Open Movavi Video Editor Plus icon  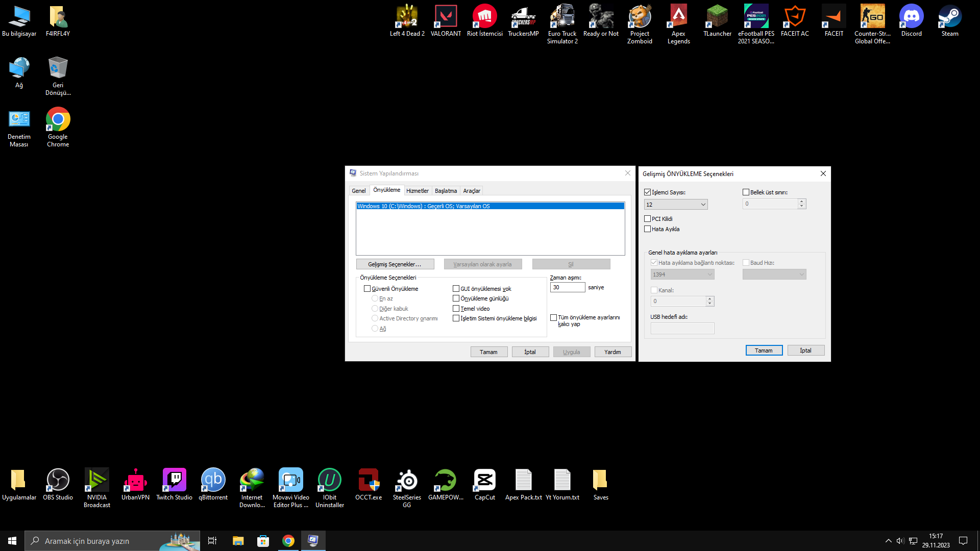coord(290,488)
